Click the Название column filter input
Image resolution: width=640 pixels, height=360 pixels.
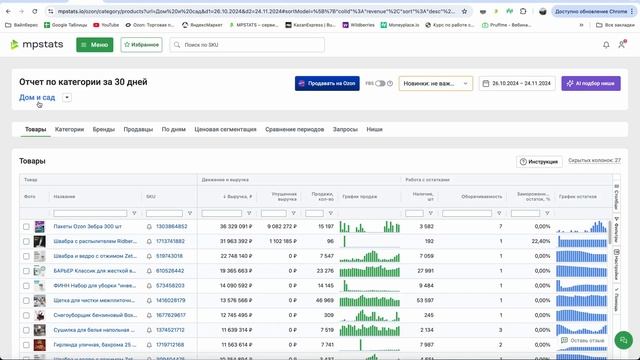(x=90, y=213)
